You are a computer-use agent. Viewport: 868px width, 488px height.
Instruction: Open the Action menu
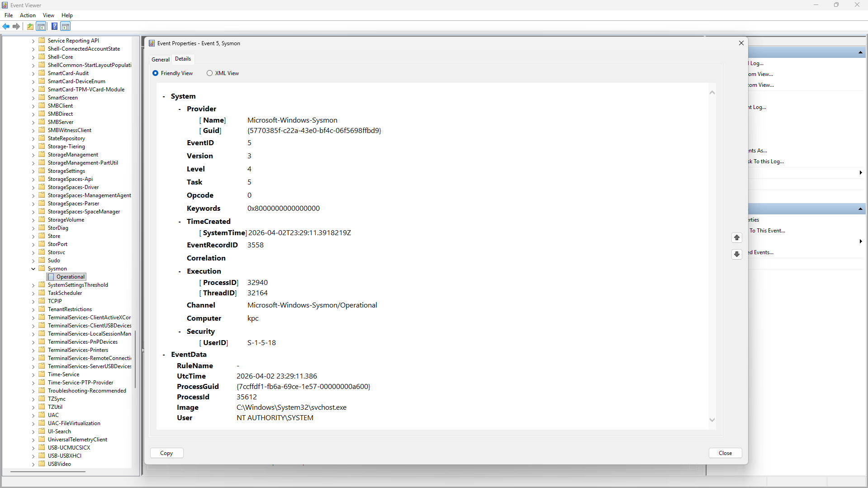[28, 15]
